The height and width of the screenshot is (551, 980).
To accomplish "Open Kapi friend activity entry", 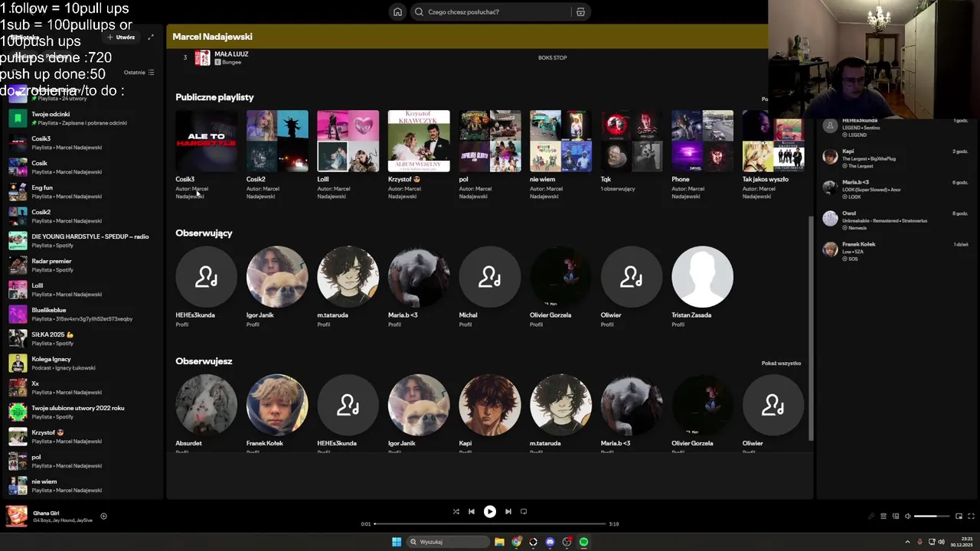I will 894,158.
